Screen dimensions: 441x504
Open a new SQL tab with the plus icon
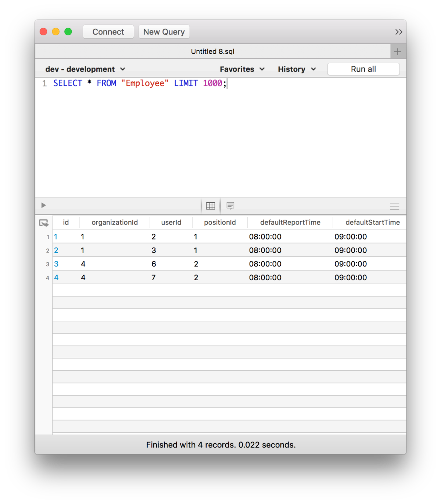[x=398, y=51]
